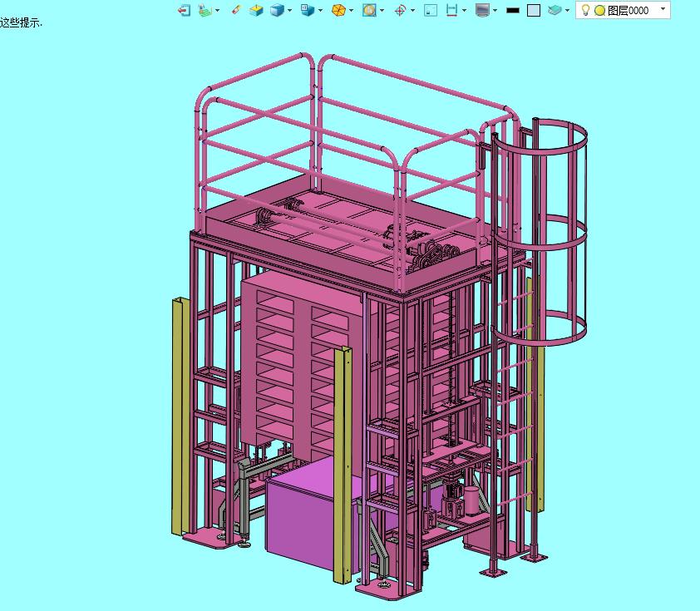Expand the blue shaded cube dropdown arrow
This screenshot has height=611, width=700.
coord(290,10)
